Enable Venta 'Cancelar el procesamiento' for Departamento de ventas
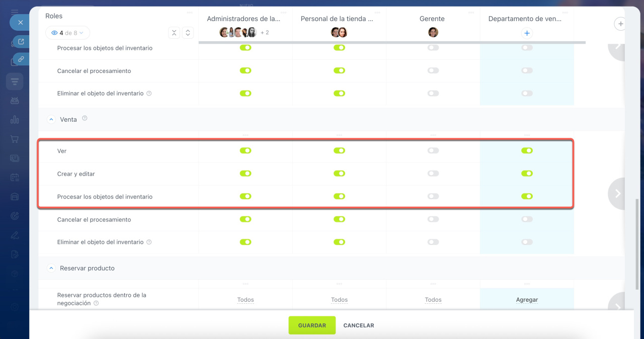 point(527,219)
